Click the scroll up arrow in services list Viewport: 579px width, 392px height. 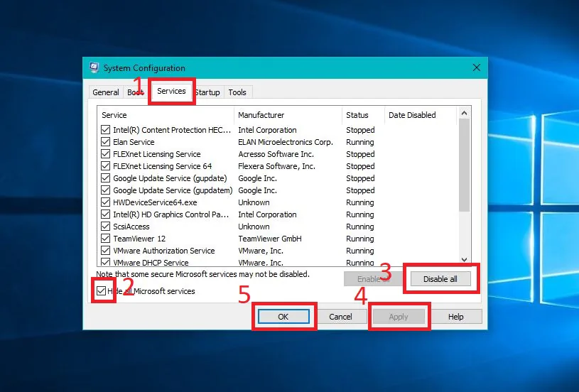pos(464,114)
